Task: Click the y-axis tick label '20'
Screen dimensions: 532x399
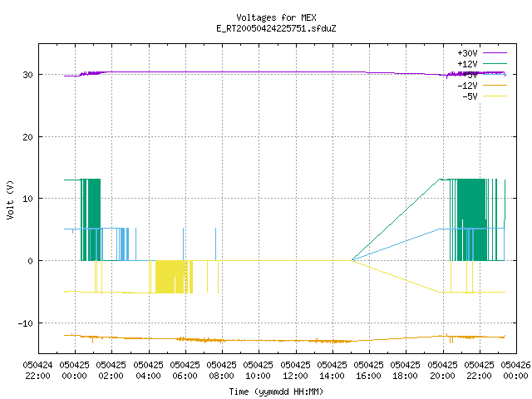Action: pos(27,137)
